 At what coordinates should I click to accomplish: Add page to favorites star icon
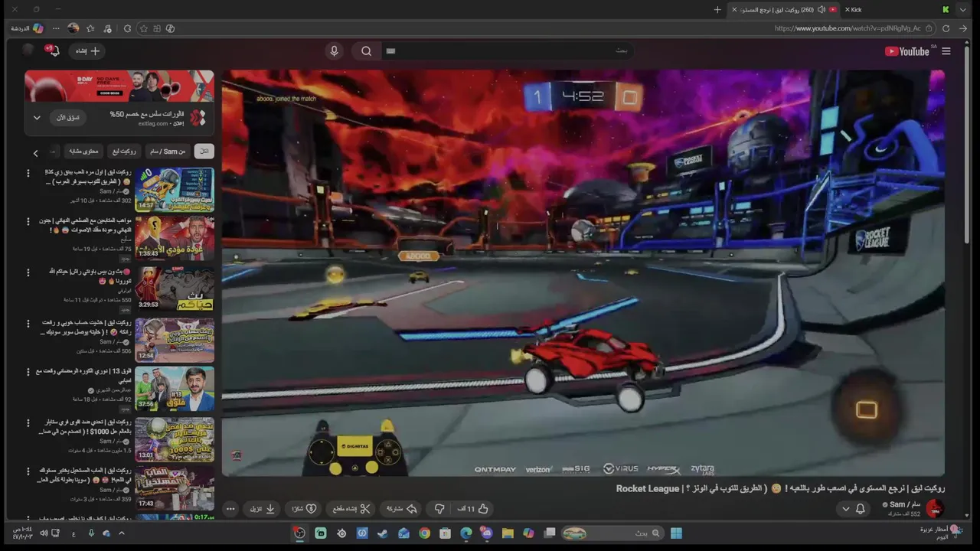143,28
